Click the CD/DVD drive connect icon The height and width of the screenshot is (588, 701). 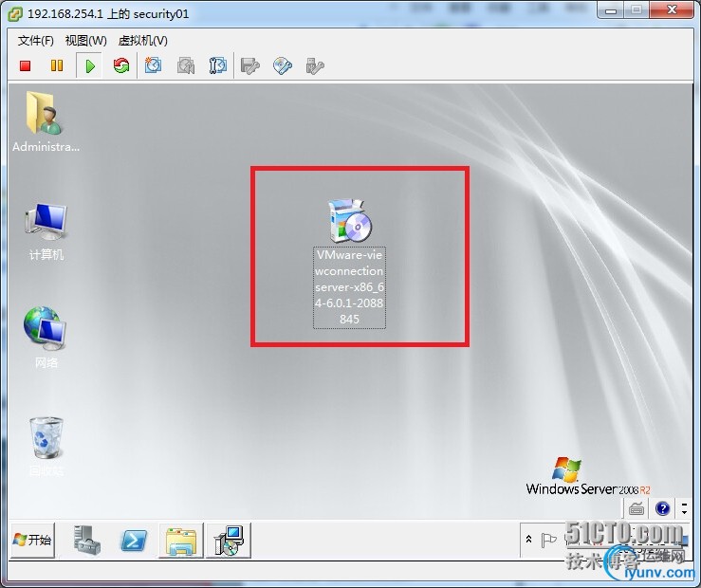(x=283, y=66)
